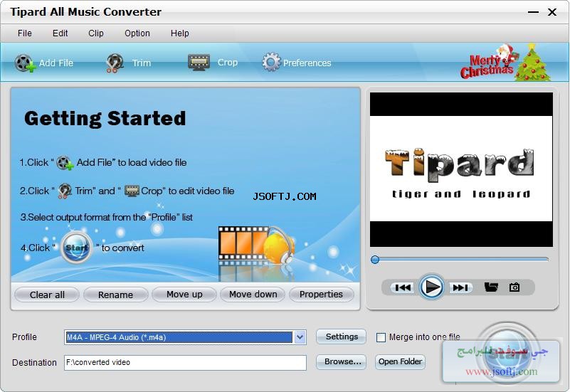
Task: Click the preview seek slider handle
Action: point(375,260)
